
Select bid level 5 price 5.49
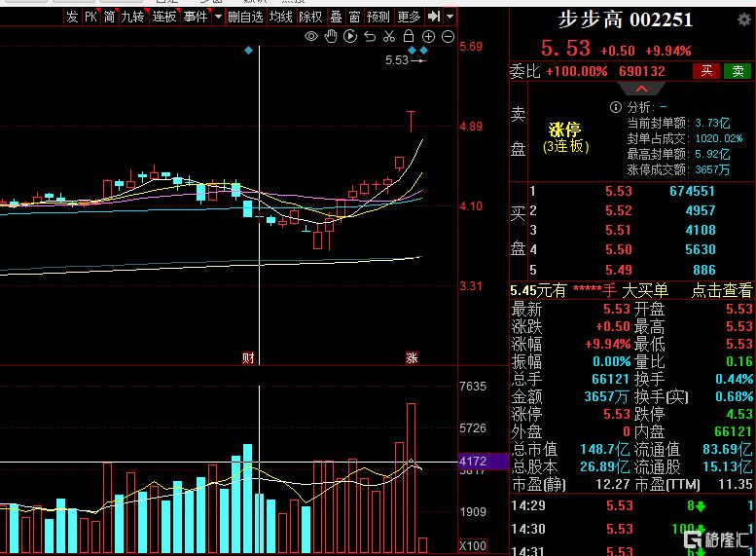tap(619, 270)
